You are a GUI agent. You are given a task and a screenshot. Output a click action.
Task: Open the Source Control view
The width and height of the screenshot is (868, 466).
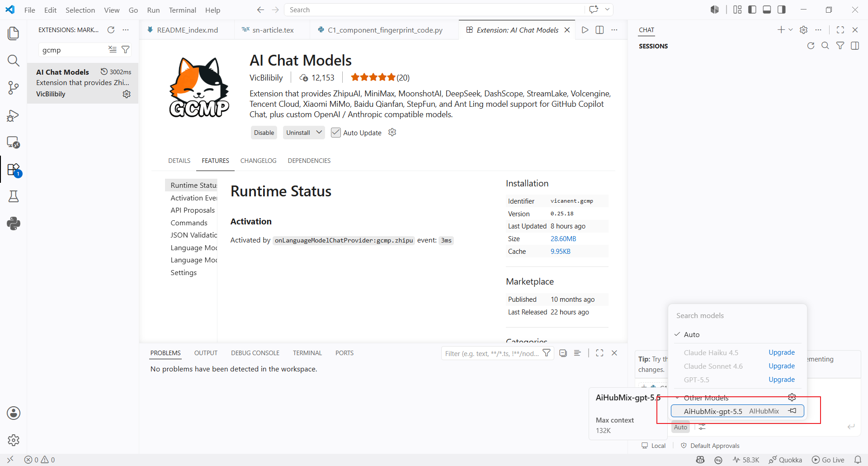click(x=14, y=88)
